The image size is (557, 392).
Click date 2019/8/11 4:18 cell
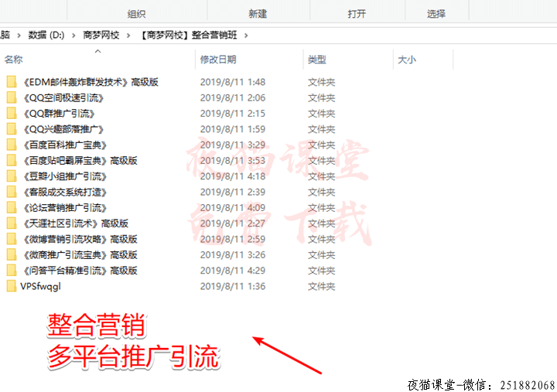click(x=233, y=176)
